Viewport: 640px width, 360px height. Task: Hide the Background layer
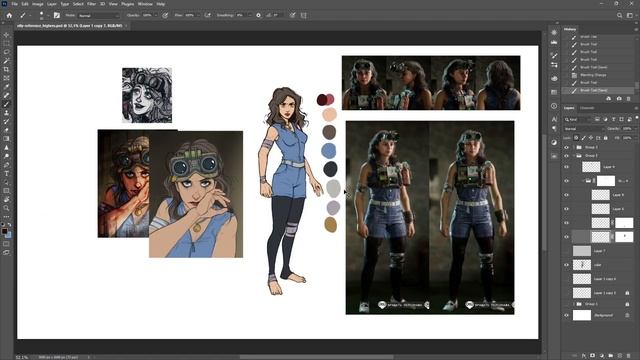[566, 315]
